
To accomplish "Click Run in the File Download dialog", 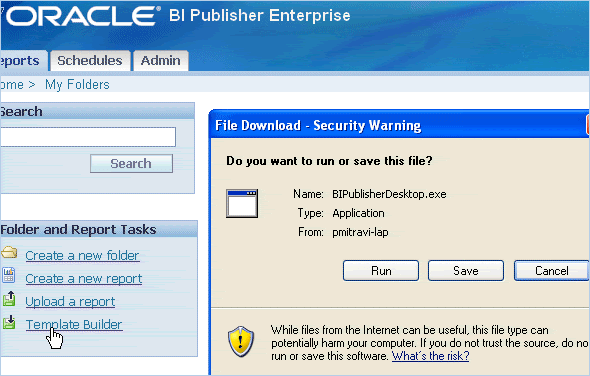I will [381, 271].
